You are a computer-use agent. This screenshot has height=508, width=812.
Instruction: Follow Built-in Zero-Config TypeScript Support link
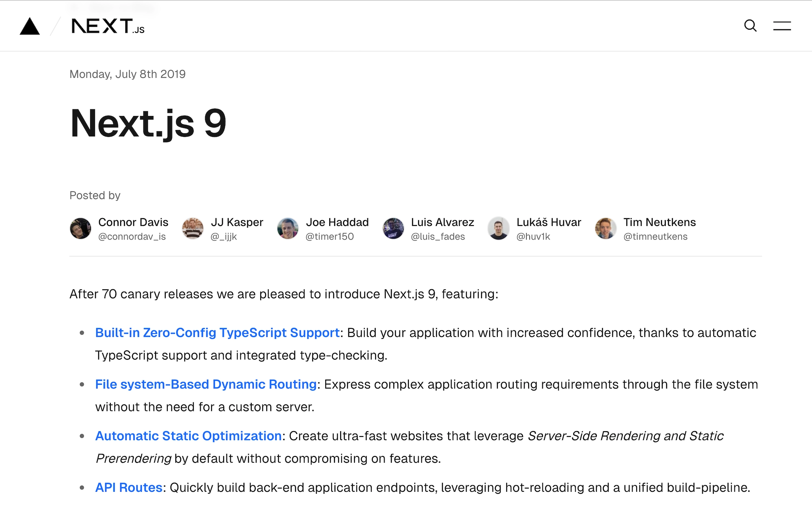218,333
